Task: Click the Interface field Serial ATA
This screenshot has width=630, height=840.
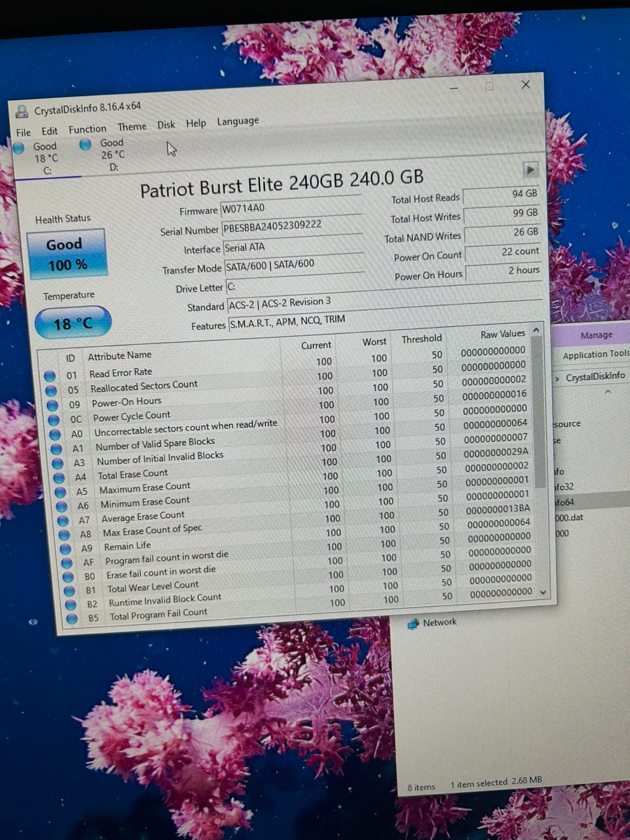Action: click(x=293, y=246)
